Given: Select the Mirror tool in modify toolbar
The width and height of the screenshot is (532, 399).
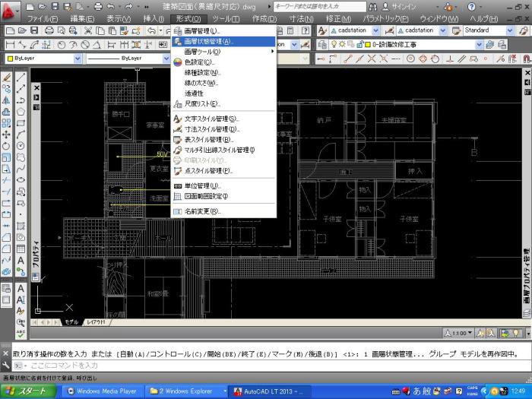Looking at the screenshot, I should [x=6, y=100].
